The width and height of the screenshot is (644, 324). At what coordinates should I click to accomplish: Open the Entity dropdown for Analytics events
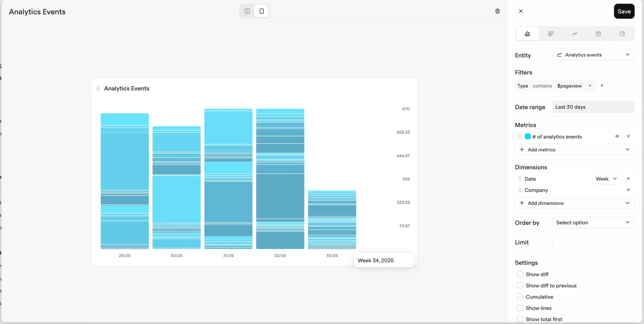click(x=593, y=55)
